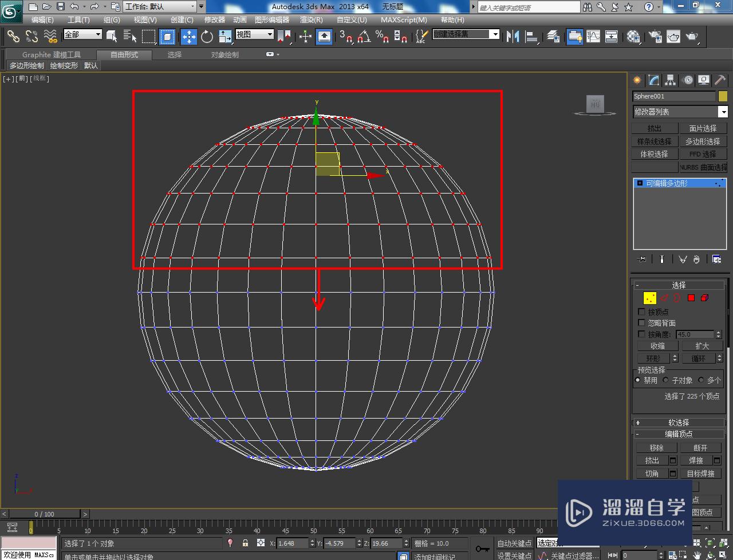Open the 修改器 menu
This screenshot has height=560, width=733.
click(215, 19)
